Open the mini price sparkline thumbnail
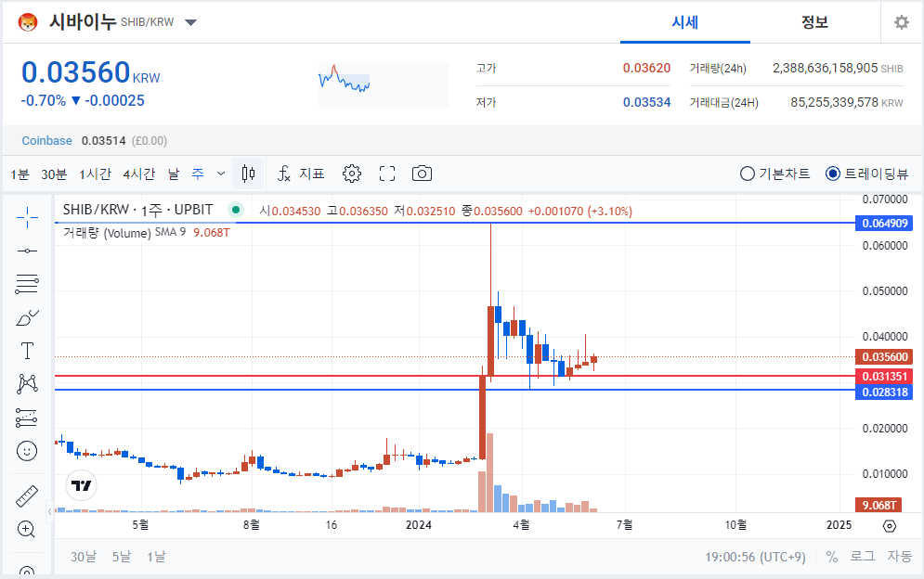The width and height of the screenshot is (924, 579). pyautogui.click(x=383, y=84)
